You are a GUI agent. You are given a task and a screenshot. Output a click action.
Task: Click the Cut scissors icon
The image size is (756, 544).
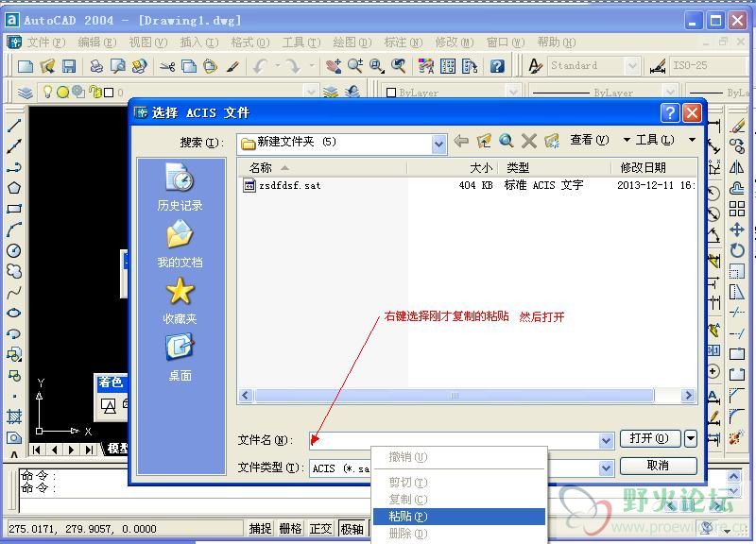(x=167, y=66)
